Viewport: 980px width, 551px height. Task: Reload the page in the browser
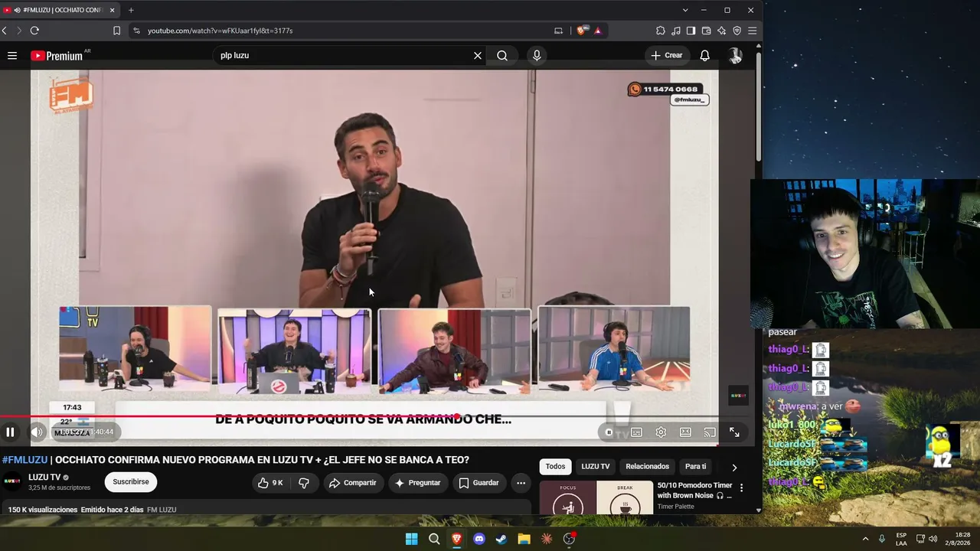(34, 31)
